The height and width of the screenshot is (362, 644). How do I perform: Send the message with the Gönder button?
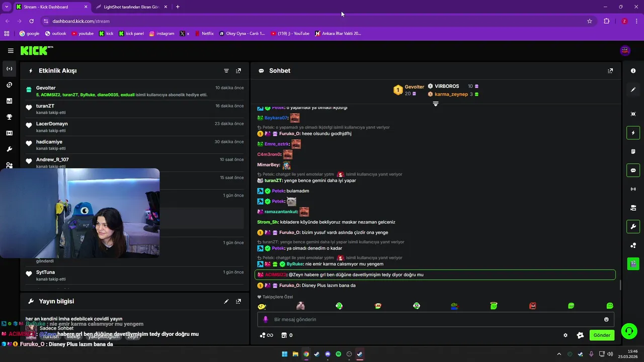coord(602,335)
